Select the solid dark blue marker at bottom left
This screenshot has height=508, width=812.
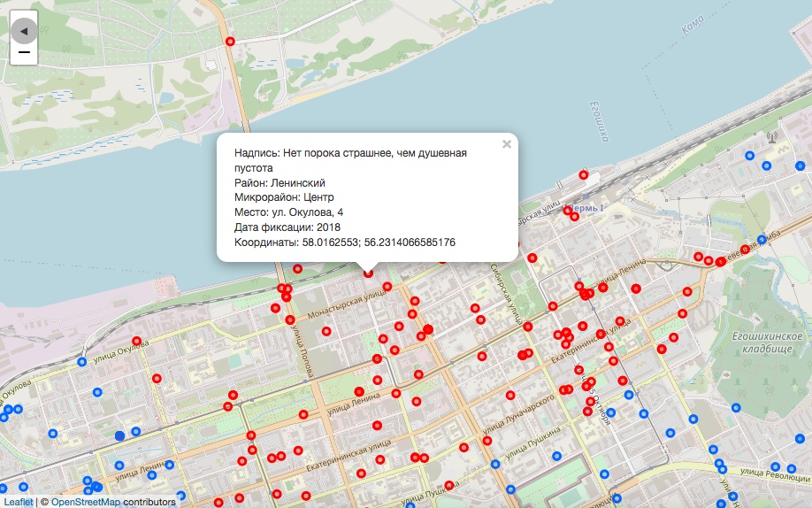(x=119, y=435)
